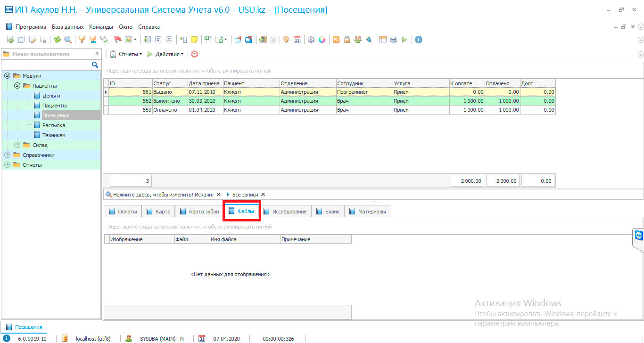
Task: Click the green play icon in main toolbar
Action: (x=405, y=40)
